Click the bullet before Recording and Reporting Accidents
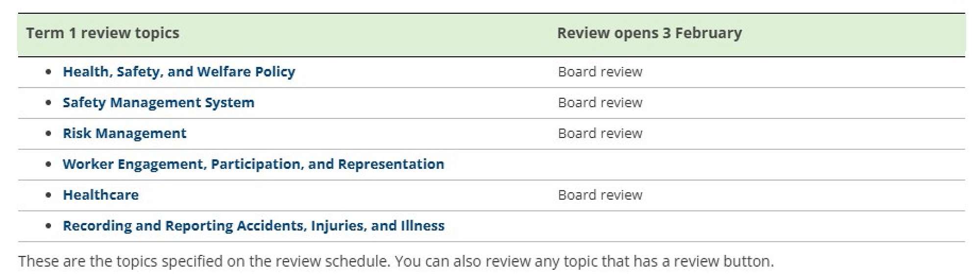Viewport: 980px width, 274px height. 48,226
